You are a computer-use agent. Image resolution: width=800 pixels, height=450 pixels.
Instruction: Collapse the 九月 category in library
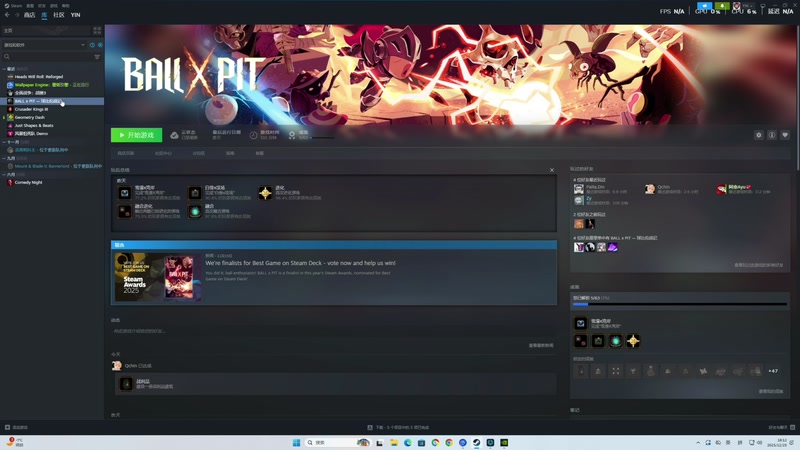pyautogui.click(x=5, y=158)
